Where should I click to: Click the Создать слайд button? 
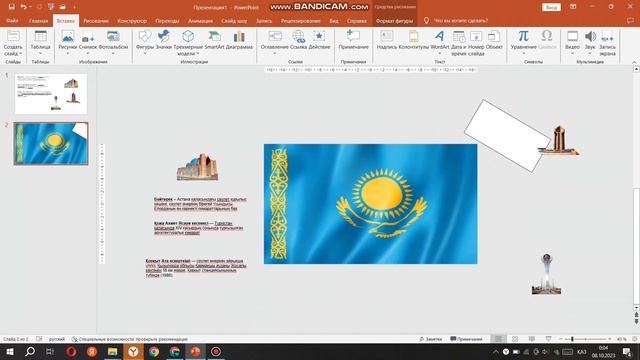tap(13, 43)
